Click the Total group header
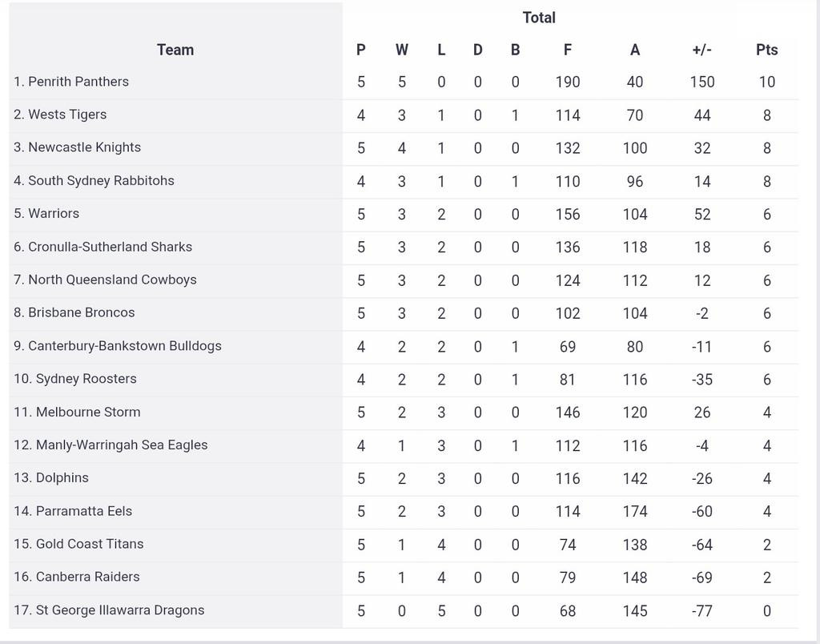This screenshot has width=820, height=644. coord(539,18)
